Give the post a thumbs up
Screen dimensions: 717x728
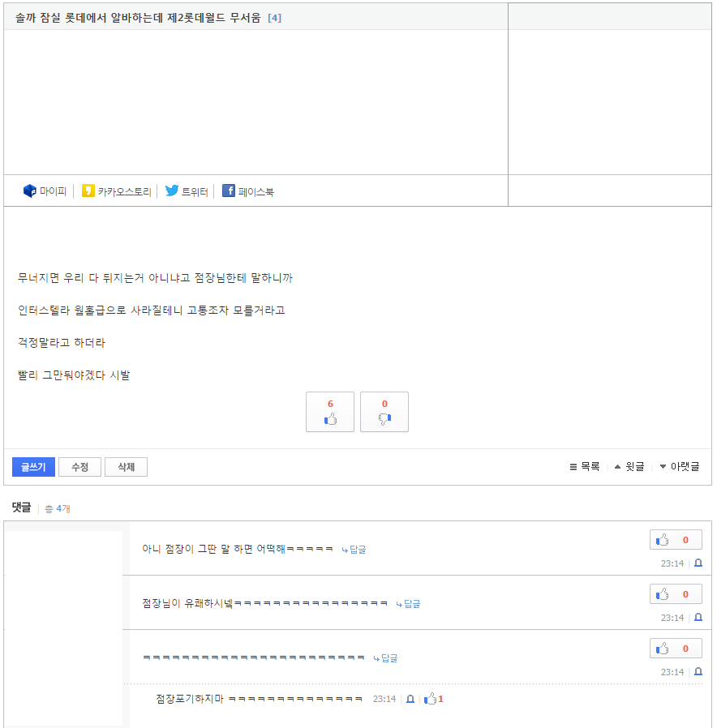(x=329, y=412)
